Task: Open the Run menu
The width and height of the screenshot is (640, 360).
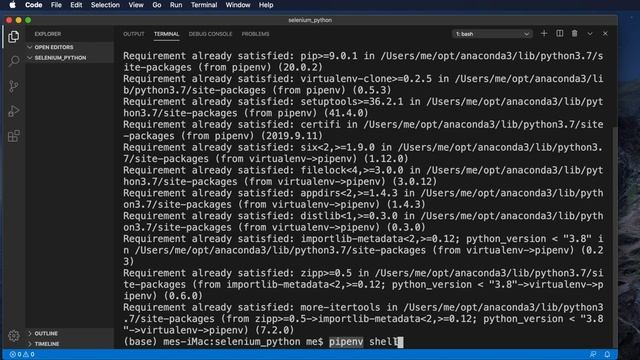Action: [176, 5]
